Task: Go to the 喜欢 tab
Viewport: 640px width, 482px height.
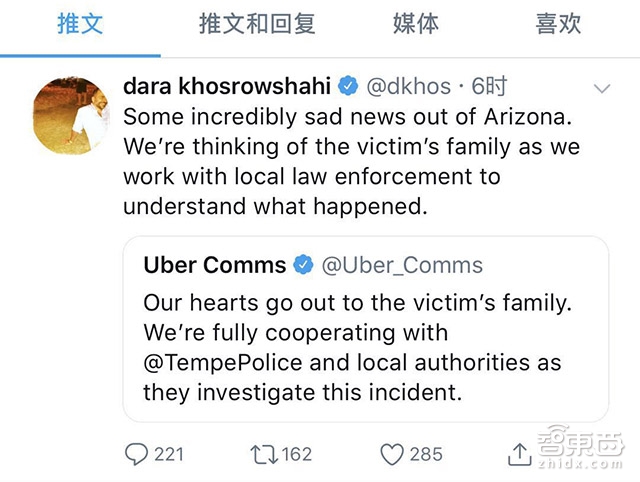Action: pyautogui.click(x=558, y=24)
